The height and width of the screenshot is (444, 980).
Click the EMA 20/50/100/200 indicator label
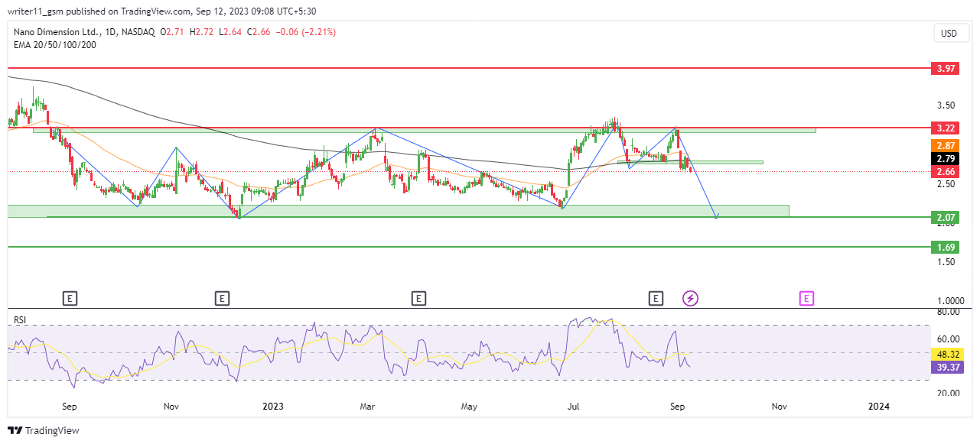(x=54, y=45)
